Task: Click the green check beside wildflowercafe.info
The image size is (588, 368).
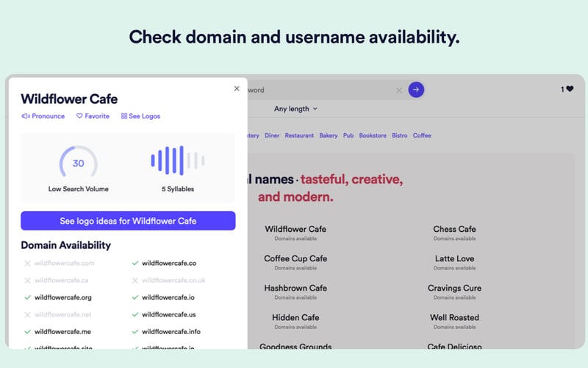Action: 135,332
